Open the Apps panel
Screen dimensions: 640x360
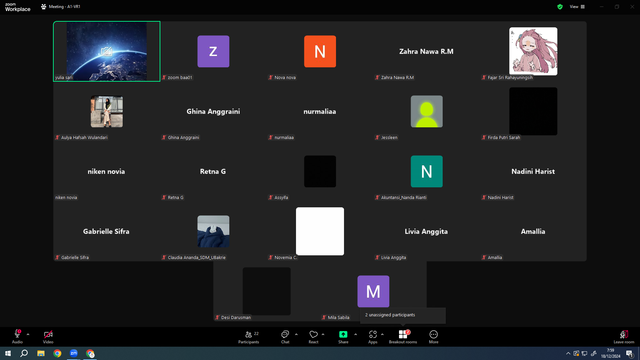coord(373,337)
